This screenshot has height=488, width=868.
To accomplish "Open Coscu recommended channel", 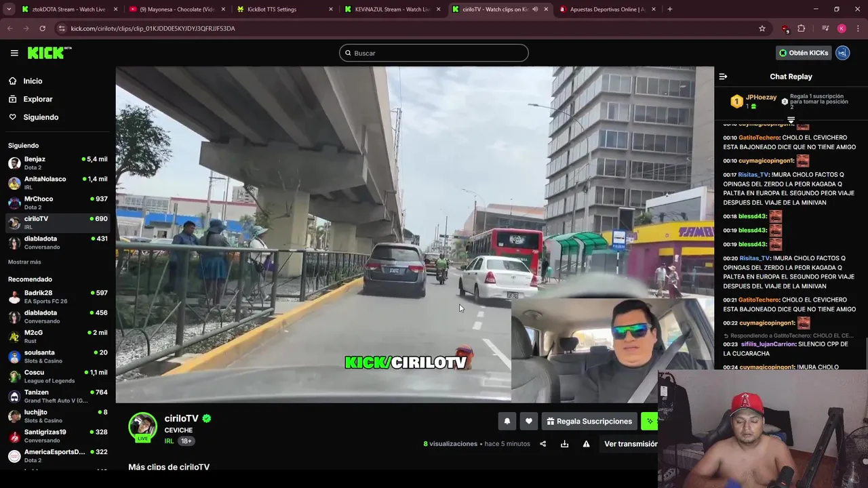I will (58, 376).
